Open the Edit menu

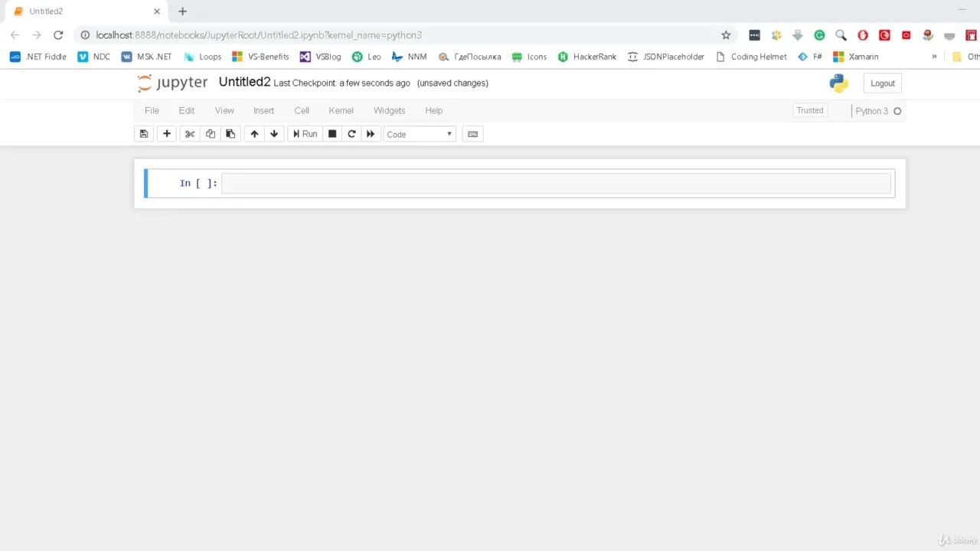(x=187, y=111)
